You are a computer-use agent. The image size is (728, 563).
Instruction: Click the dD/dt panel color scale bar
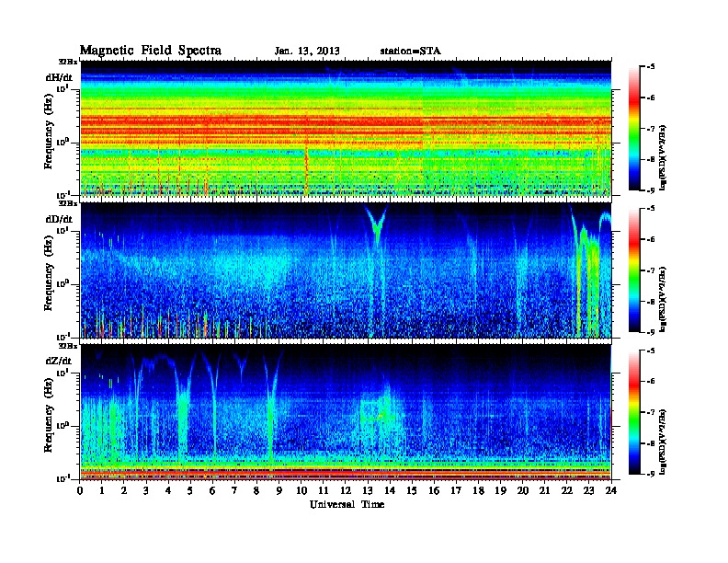(x=634, y=270)
